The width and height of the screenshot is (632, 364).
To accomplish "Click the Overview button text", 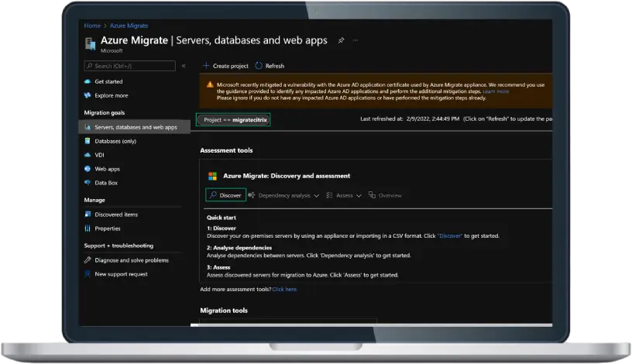I will [390, 195].
